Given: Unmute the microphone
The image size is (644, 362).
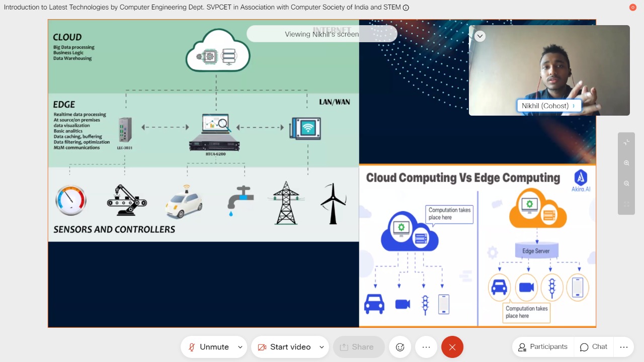Looking at the screenshot, I should click(208, 347).
